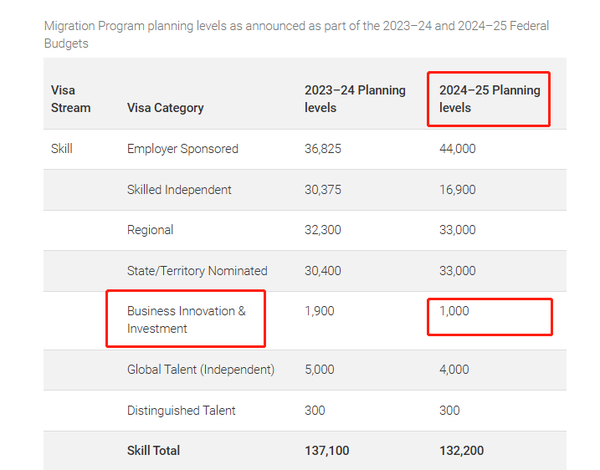The image size is (600, 470).
Task: Select the 2023–24 Planning levels header
Action: [355, 99]
